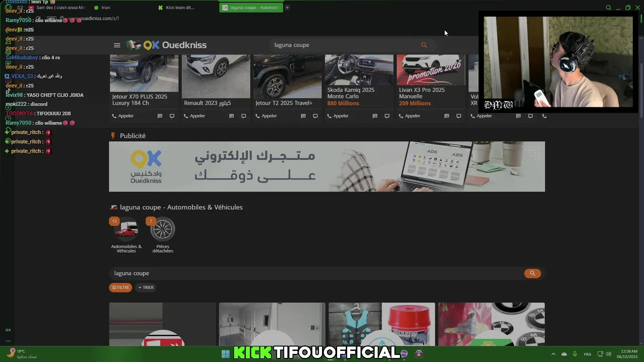Call the Jetour X70 PLUS 2025 seller
This screenshot has height=362, width=644.
(123, 116)
